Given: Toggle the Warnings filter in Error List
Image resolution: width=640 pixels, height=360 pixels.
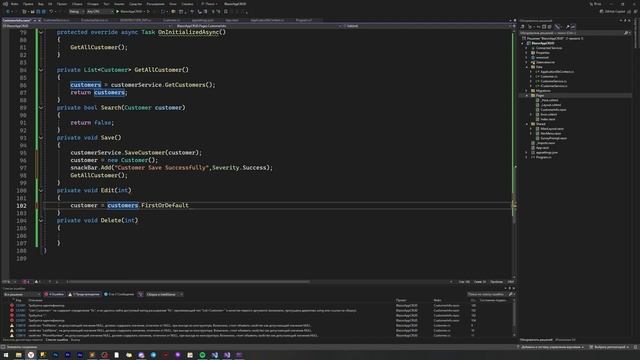Looking at the screenshot, I should pyautogui.click(x=84, y=294).
